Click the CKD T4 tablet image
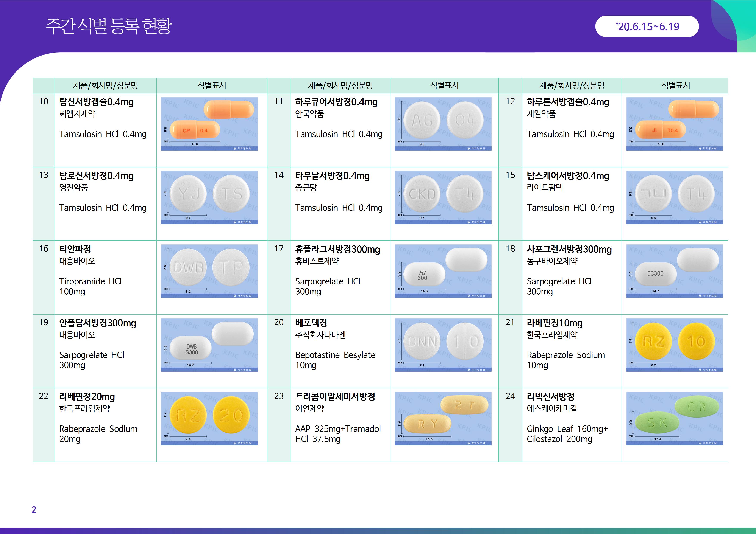 443,197
